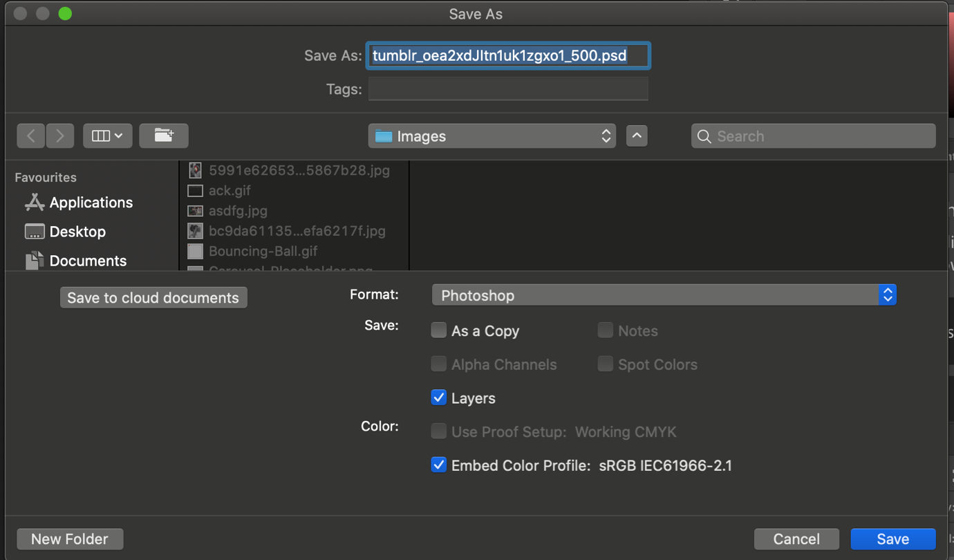954x560 pixels.
Task: Click the Cancel button
Action: pos(796,539)
